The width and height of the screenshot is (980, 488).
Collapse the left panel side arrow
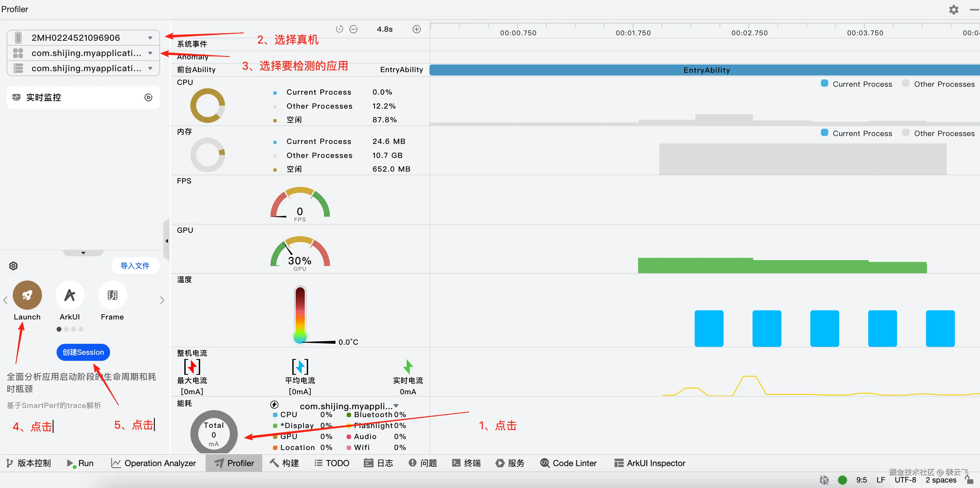(x=167, y=241)
